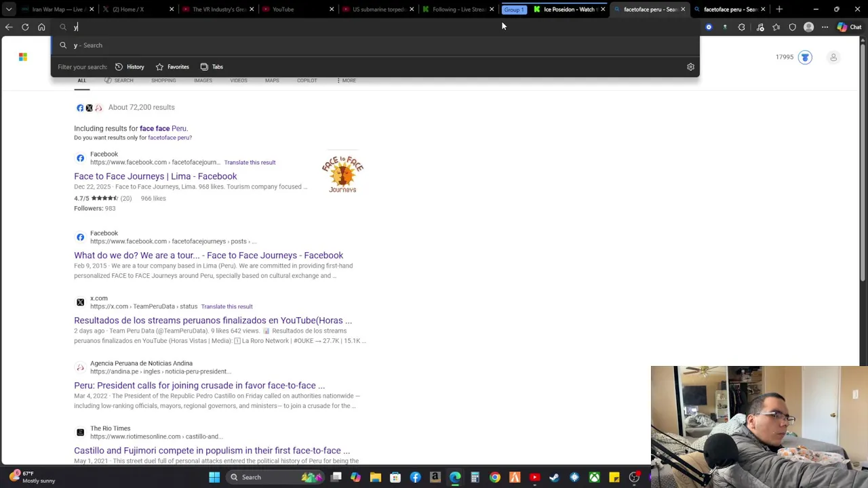Launch Google Chrome from taskbar
The image size is (868, 488).
click(495, 477)
